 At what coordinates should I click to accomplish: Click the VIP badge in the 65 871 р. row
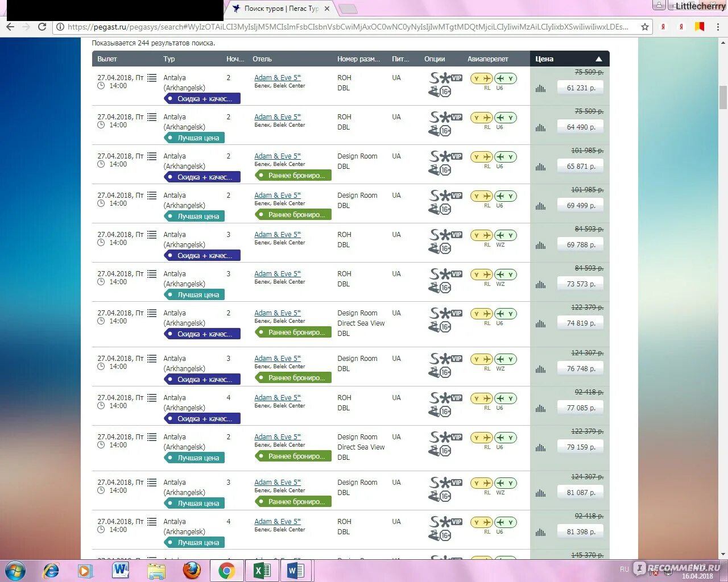(x=457, y=156)
